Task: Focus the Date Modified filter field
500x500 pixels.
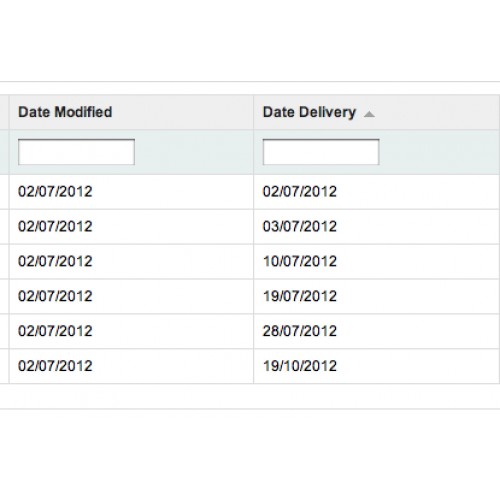Action: coord(76,152)
